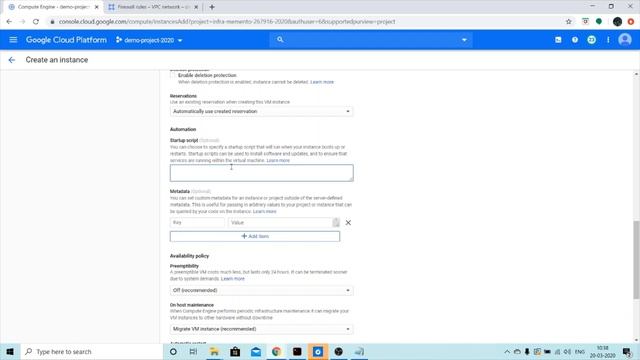This screenshot has width=640, height=360.
Task: Navigate back with the browser back arrow
Action: (9, 22)
